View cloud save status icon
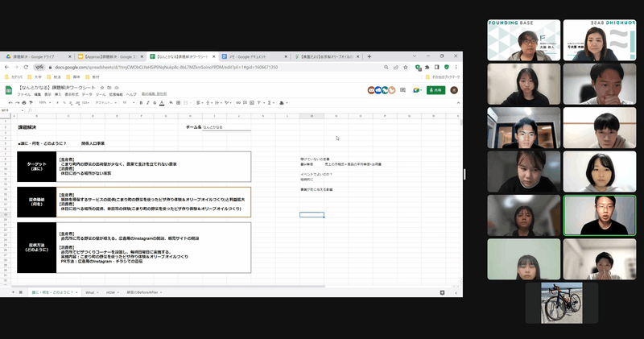This screenshot has width=644, height=339. pos(116,88)
